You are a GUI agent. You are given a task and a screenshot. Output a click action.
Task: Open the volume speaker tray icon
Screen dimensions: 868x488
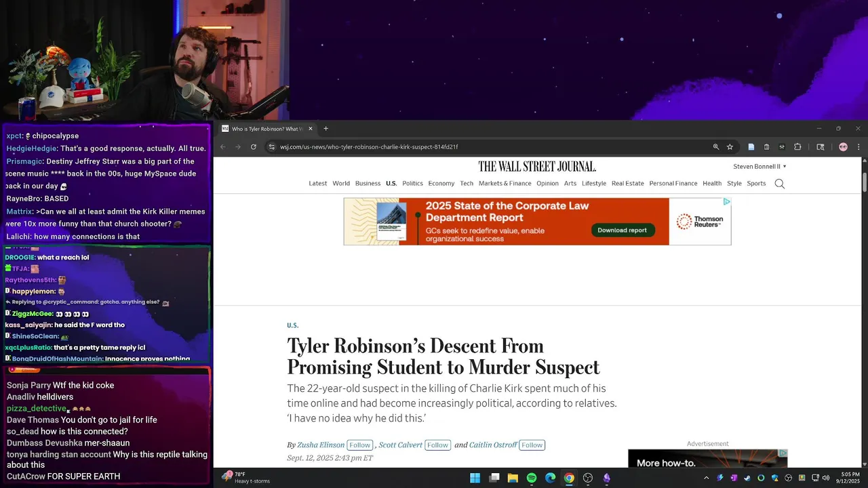(826, 478)
